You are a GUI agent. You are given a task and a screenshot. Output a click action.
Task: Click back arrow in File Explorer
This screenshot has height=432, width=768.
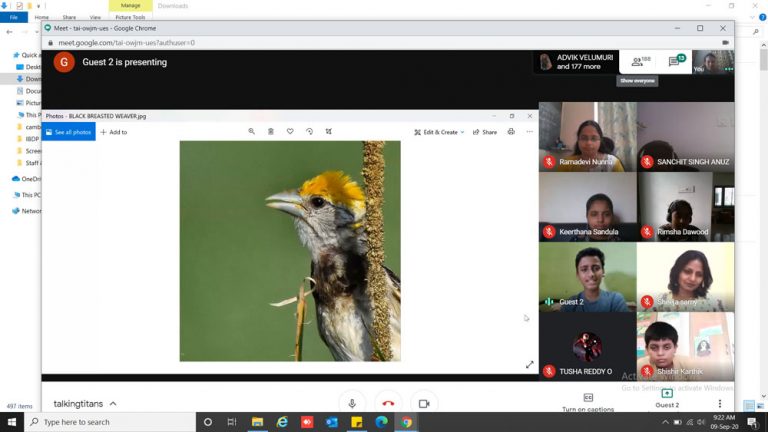point(9,32)
